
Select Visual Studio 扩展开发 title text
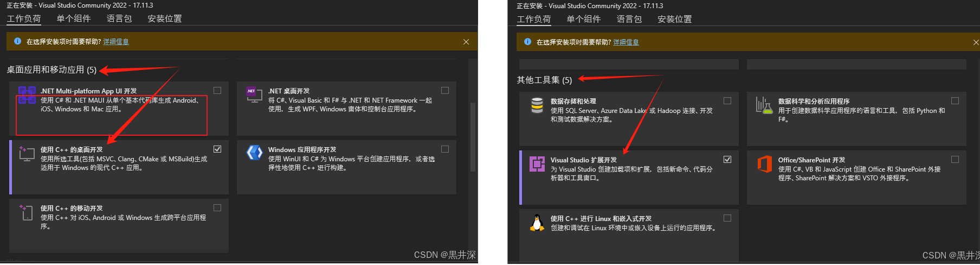tap(584, 160)
